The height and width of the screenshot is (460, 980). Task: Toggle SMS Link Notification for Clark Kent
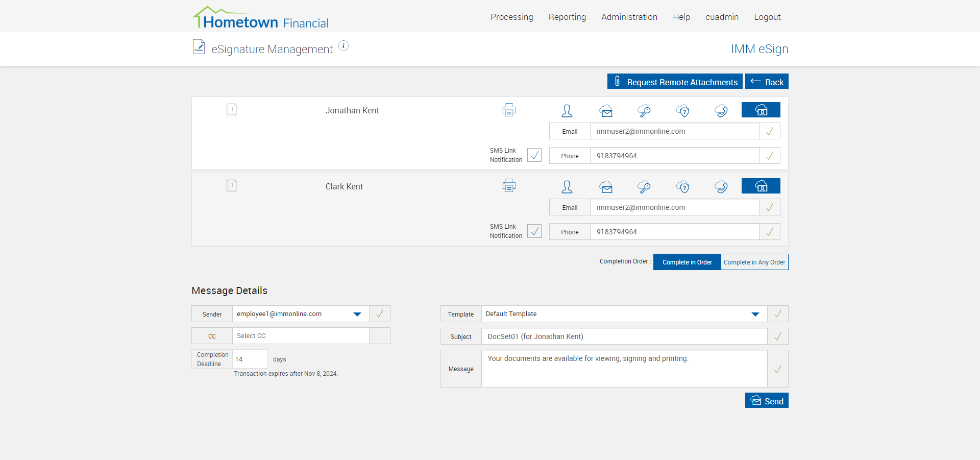coord(534,231)
